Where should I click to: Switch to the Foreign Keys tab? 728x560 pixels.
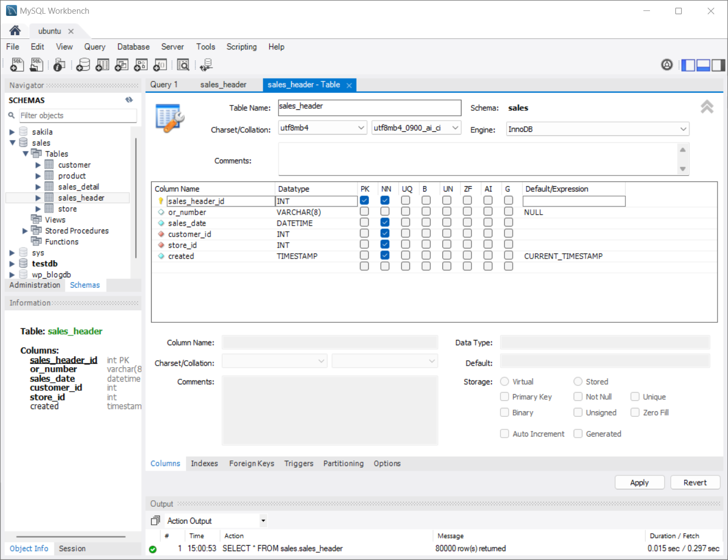click(252, 463)
